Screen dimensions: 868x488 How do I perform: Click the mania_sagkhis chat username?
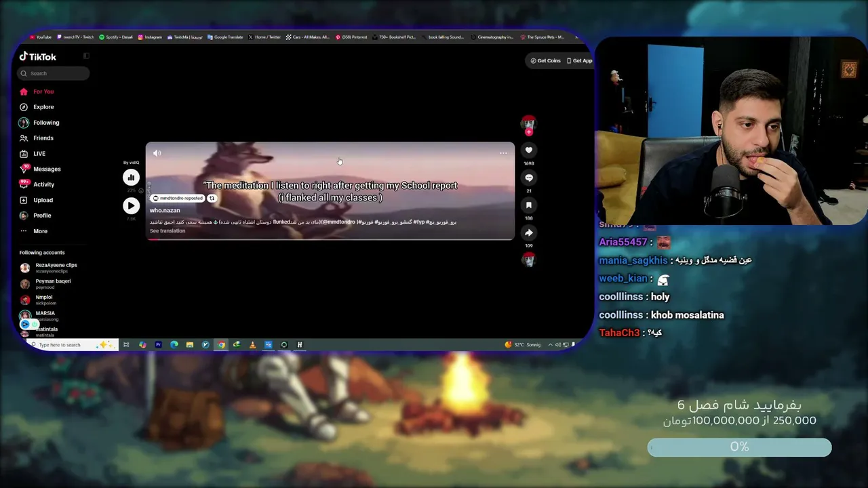(x=633, y=260)
